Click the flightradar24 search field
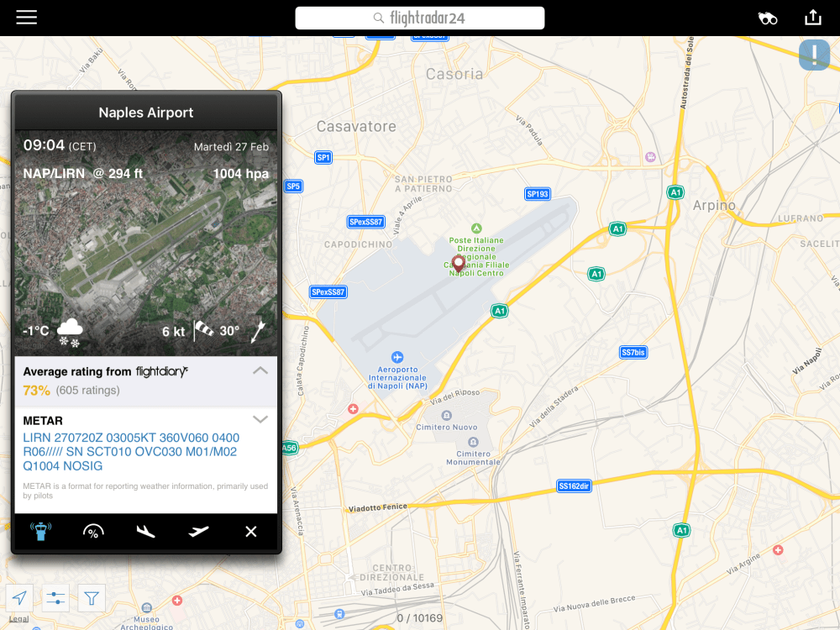840x630 pixels. coord(420,18)
